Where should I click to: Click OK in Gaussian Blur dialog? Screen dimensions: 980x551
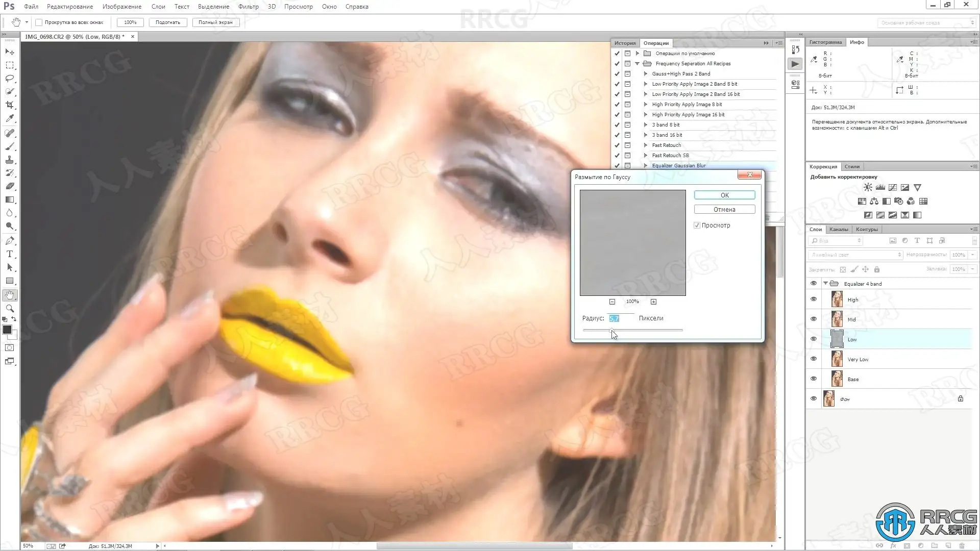click(724, 195)
